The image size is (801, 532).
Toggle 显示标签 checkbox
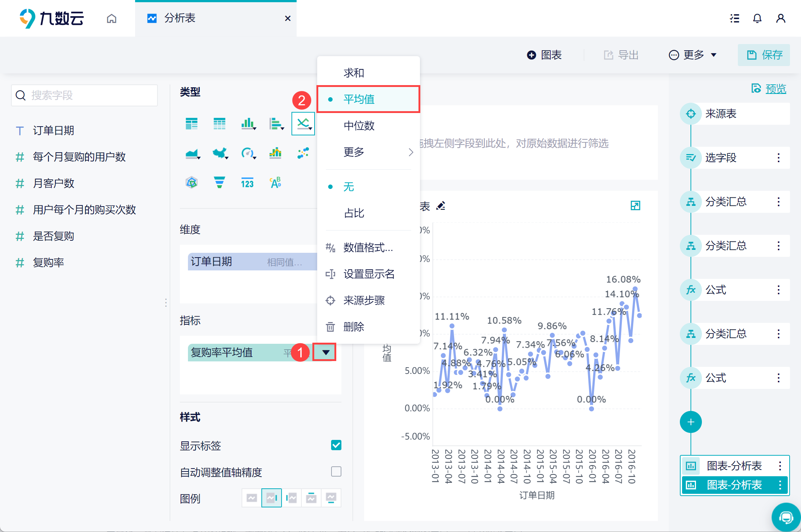[x=336, y=445]
